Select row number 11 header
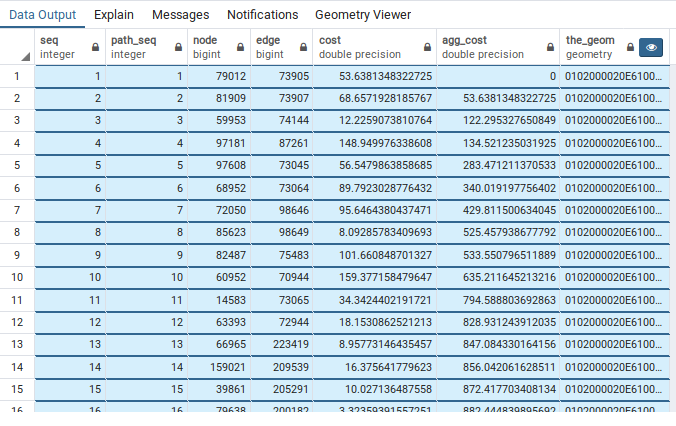Image resolution: width=676 pixels, height=426 pixels. [17, 300]
